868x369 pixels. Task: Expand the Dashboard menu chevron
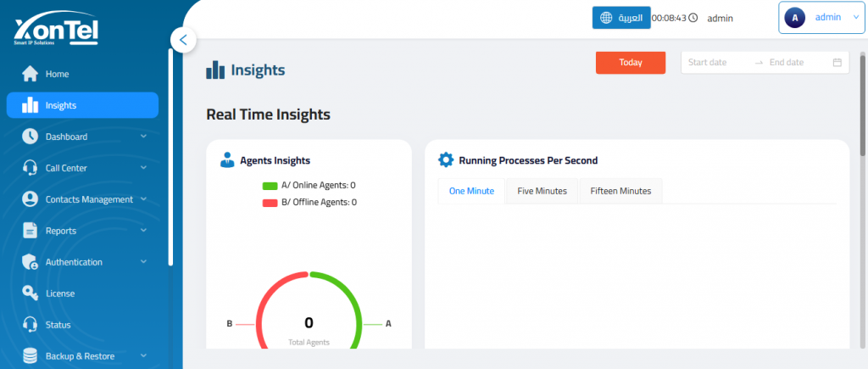tap(143, 137)
